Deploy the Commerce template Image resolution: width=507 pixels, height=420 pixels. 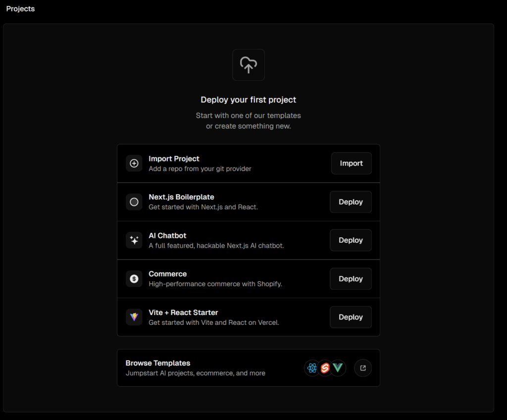pyautogui.click(x=351, y=279)
